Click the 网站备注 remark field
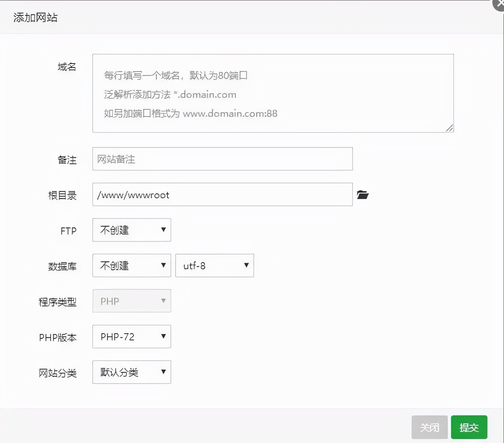Image resolution: width=504 pixels, height=443 pixels. point(222,159)
